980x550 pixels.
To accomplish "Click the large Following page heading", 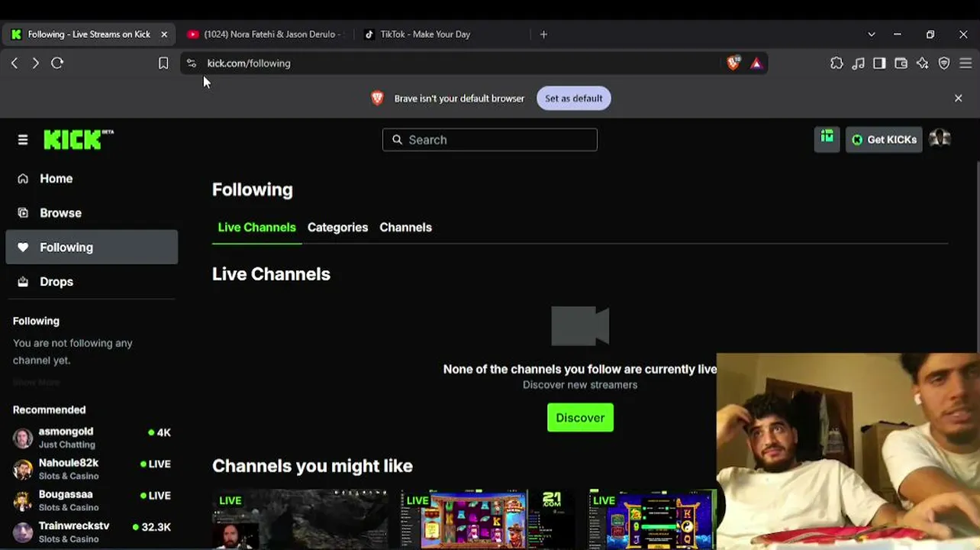I will (x=253, y=189).
